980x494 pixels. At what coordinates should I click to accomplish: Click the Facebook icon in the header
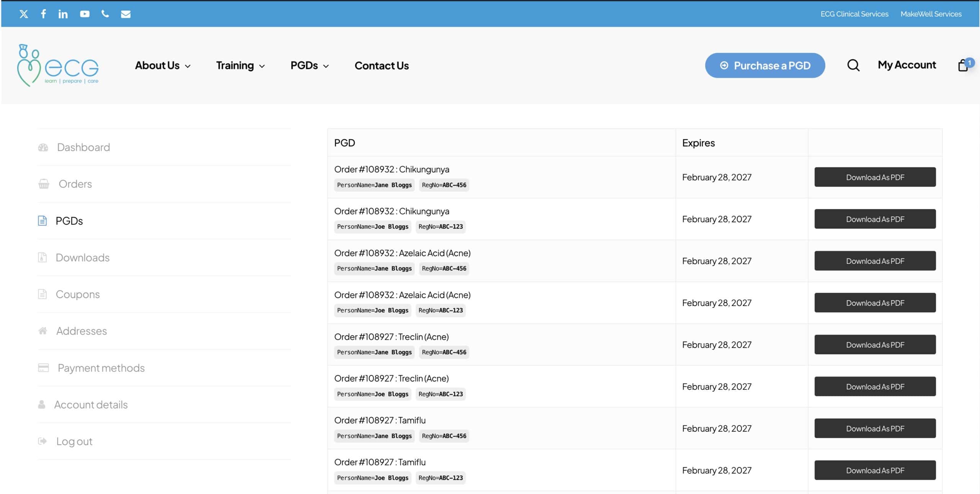coord(43,14)
